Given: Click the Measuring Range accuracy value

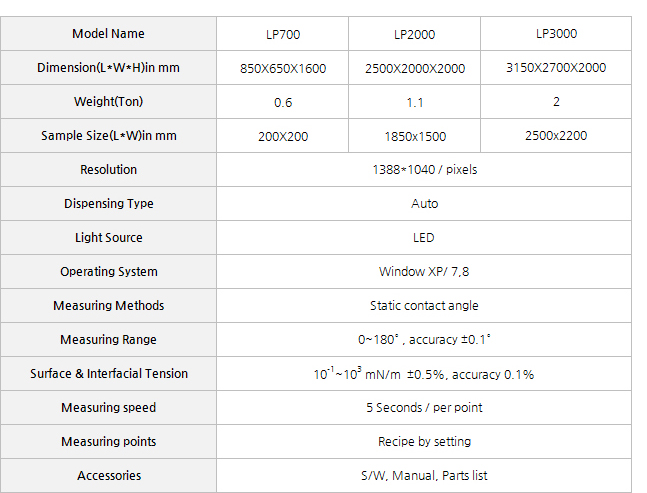Looking at the screenshot, I should (424, 340).
